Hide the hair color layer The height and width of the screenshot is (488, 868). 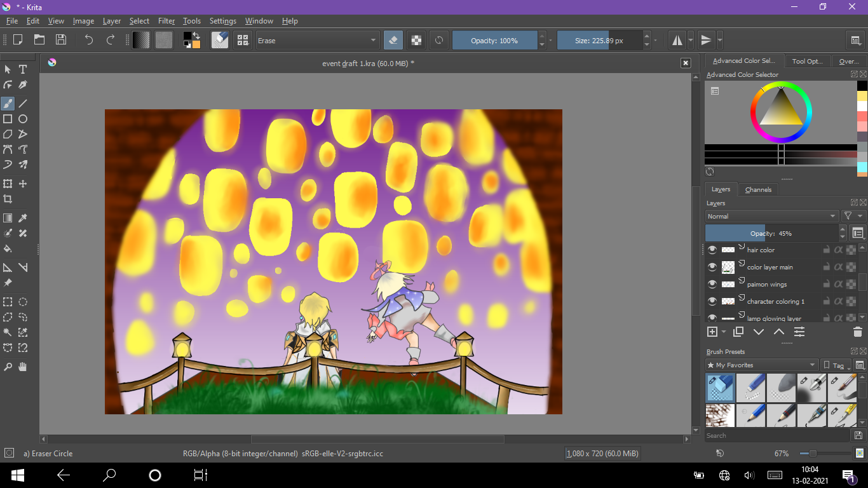click(x=712, y=250)
